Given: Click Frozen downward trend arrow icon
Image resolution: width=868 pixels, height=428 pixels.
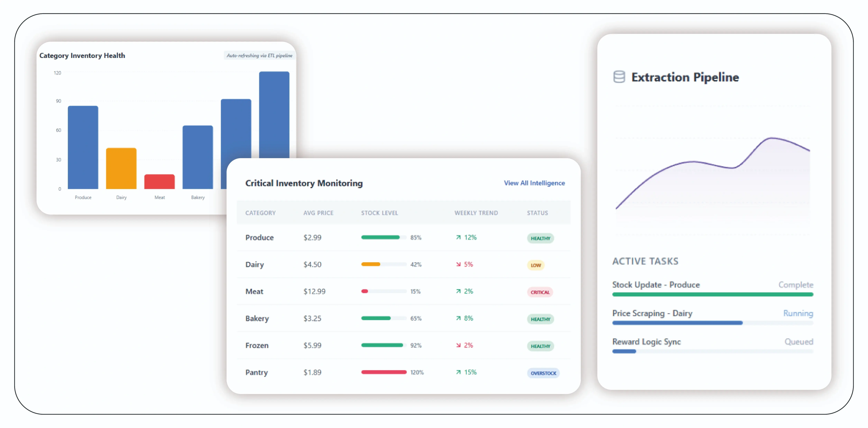Looking at the screenshot, I should (x=458, y=345).
